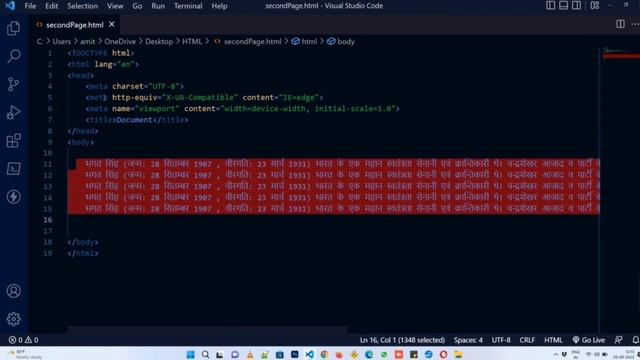The image size is (640, 360).
Task: Show hidden system tray icons
Action: point(556,354)
